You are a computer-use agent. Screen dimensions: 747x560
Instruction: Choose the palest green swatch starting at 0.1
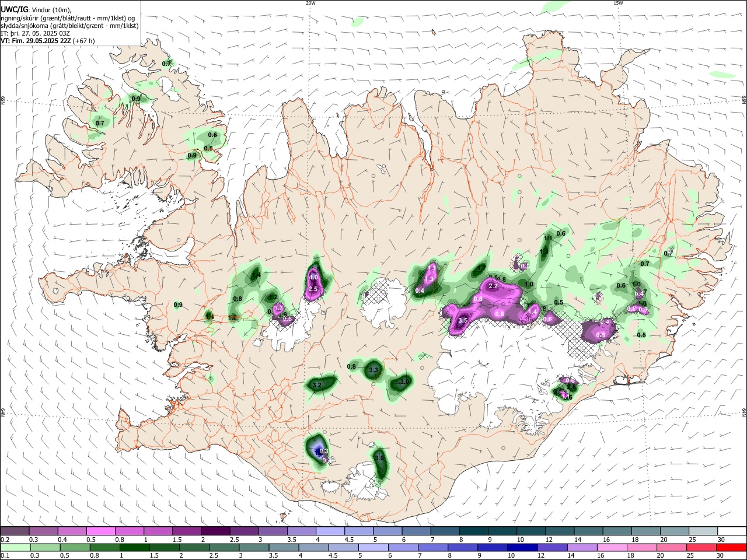(x=15, y=548)
